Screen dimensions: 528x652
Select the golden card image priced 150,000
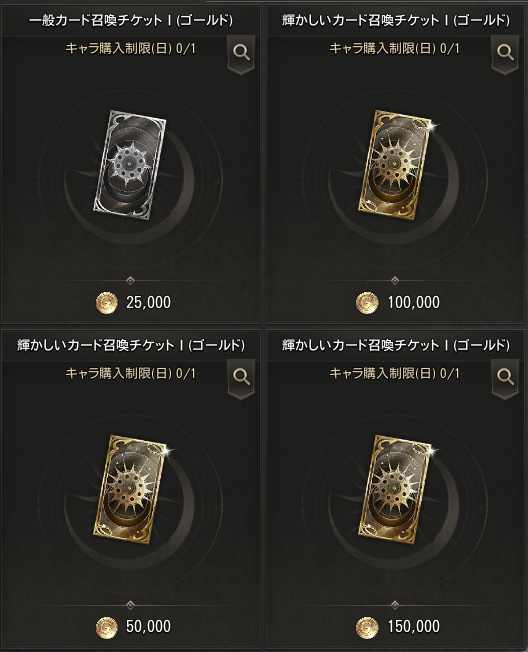(397, 489)
